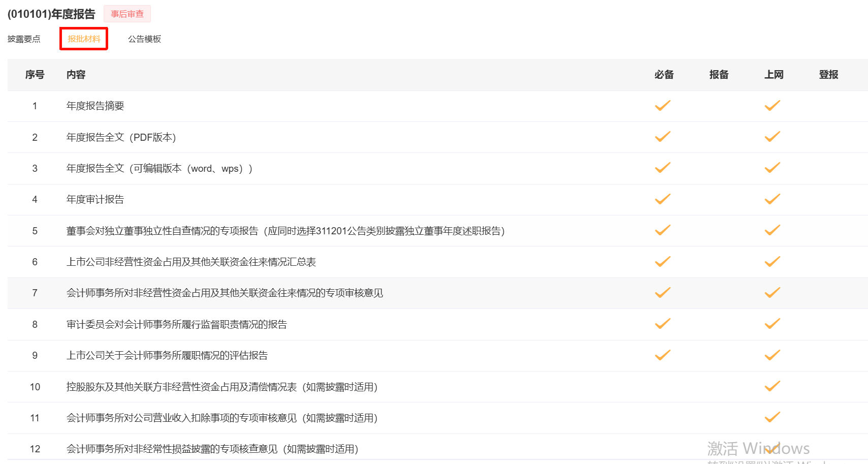
Task: Click the 报备 column header
Action: (719, 75)
